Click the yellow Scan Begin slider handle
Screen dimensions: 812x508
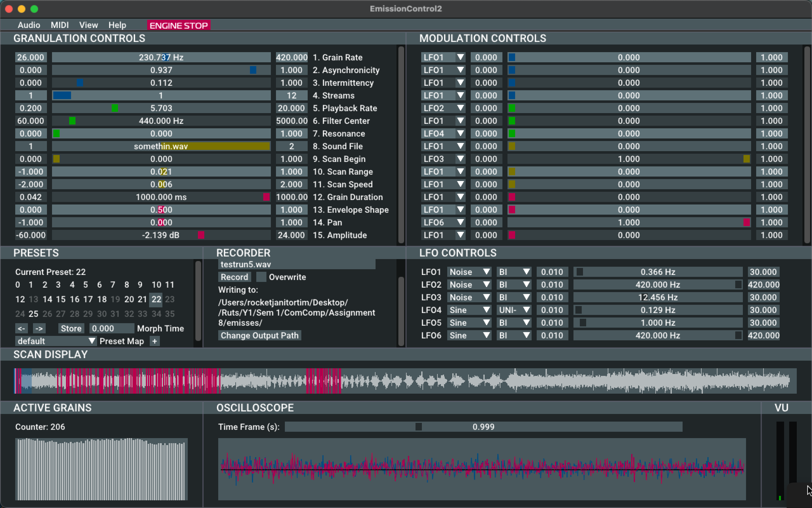[57, 159]
